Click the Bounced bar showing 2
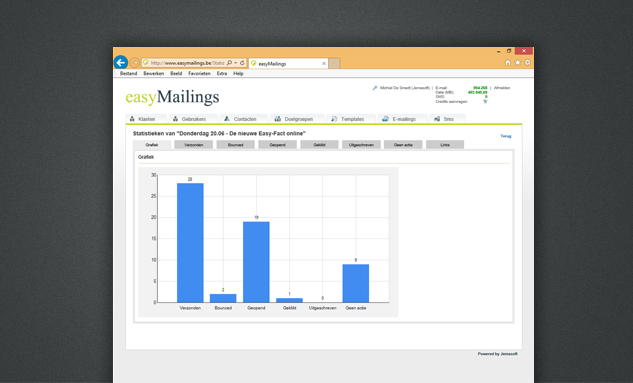Screen dimensions: 633x383 click(x=223, y=298)
